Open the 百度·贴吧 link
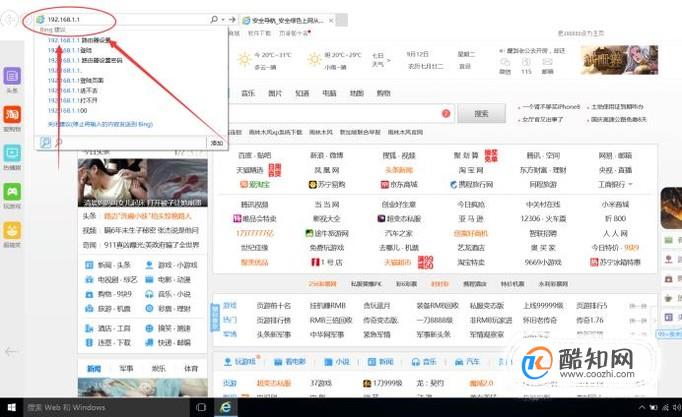682x417 pixels. coord(254,155)
